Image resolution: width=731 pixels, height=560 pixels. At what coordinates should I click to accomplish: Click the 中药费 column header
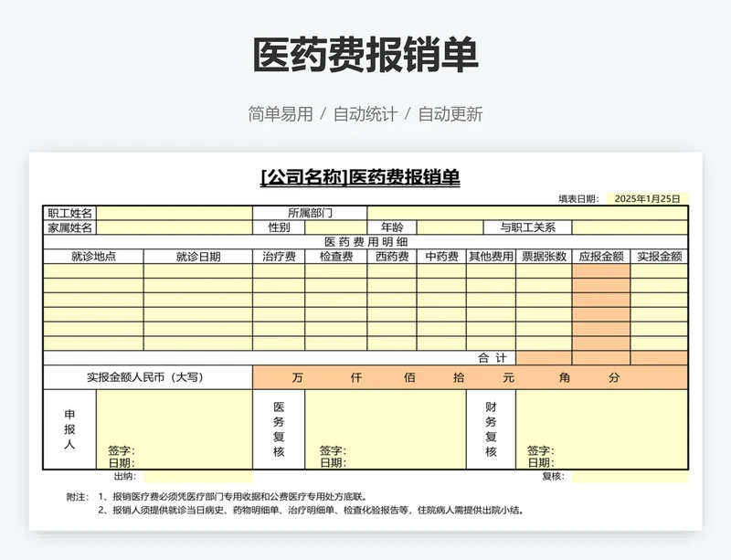tap(441, 257)
